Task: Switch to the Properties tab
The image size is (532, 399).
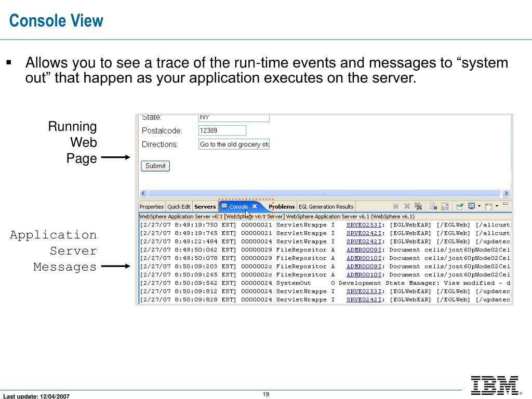Action: click(151, 207)
